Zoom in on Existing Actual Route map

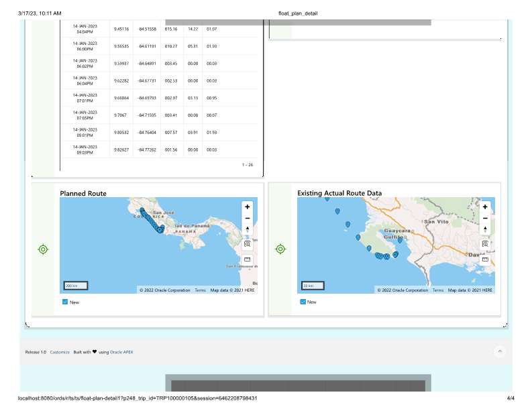(x=484, y=207)
